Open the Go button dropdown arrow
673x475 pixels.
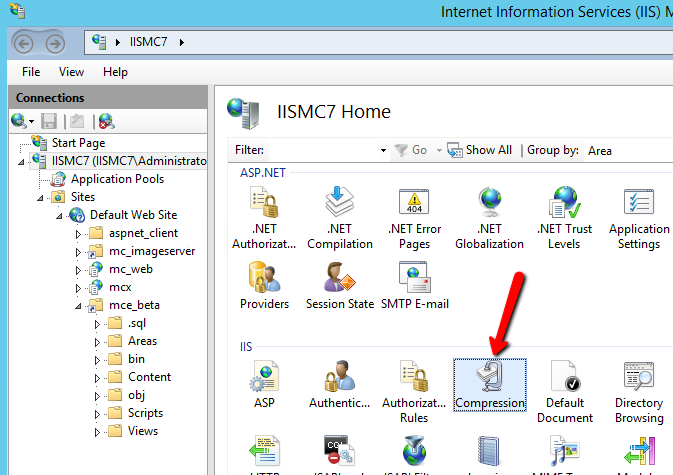(x=439, y=150)
